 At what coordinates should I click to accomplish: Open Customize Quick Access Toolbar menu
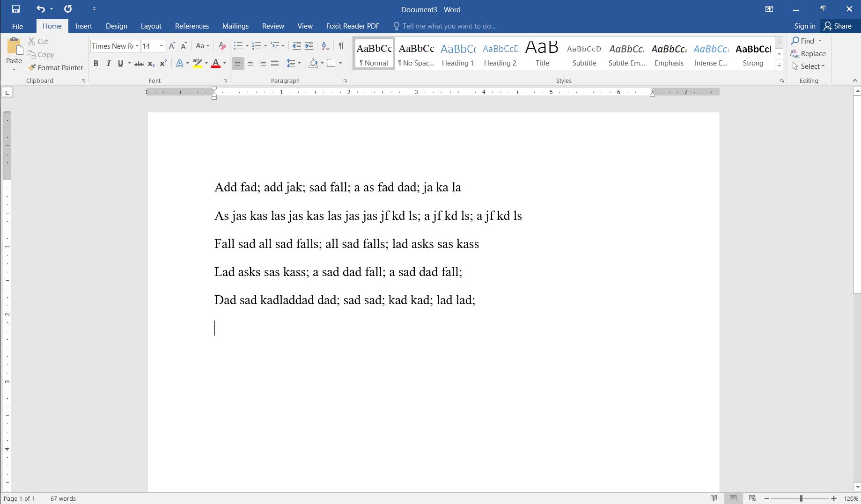(x=94, y=9)
